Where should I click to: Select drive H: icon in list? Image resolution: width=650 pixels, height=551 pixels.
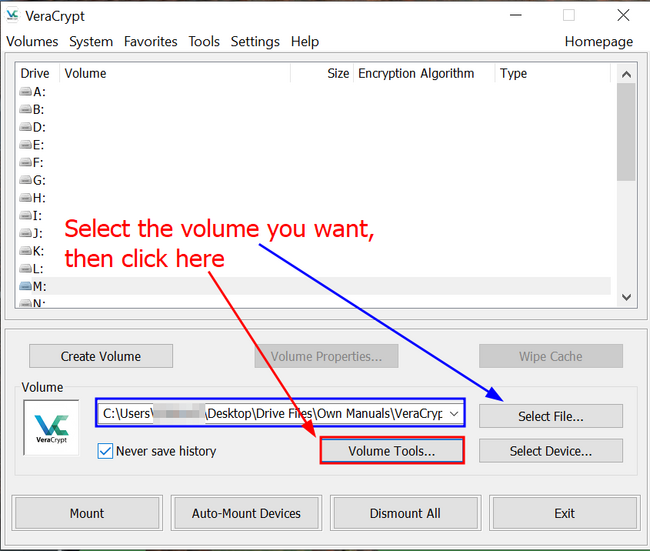coord(26,198)
